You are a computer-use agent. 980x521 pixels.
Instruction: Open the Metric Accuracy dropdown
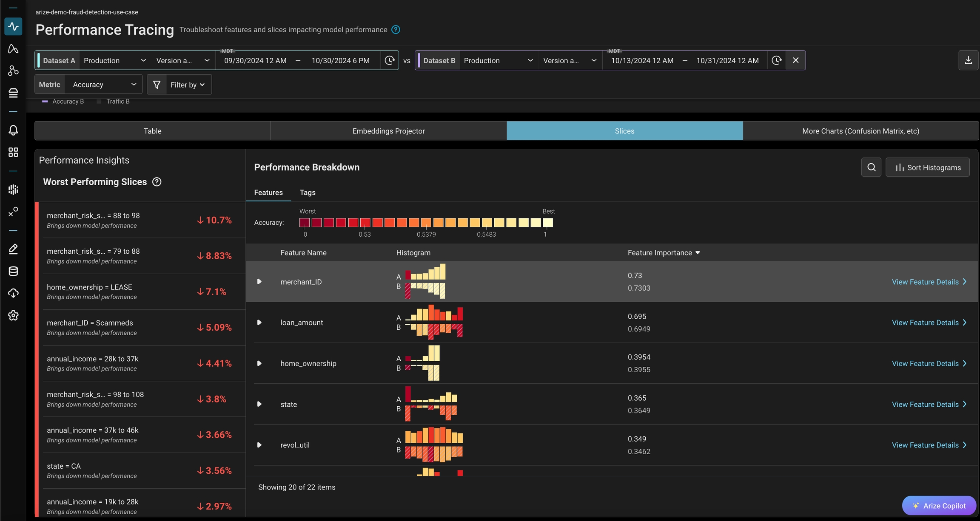103,85
